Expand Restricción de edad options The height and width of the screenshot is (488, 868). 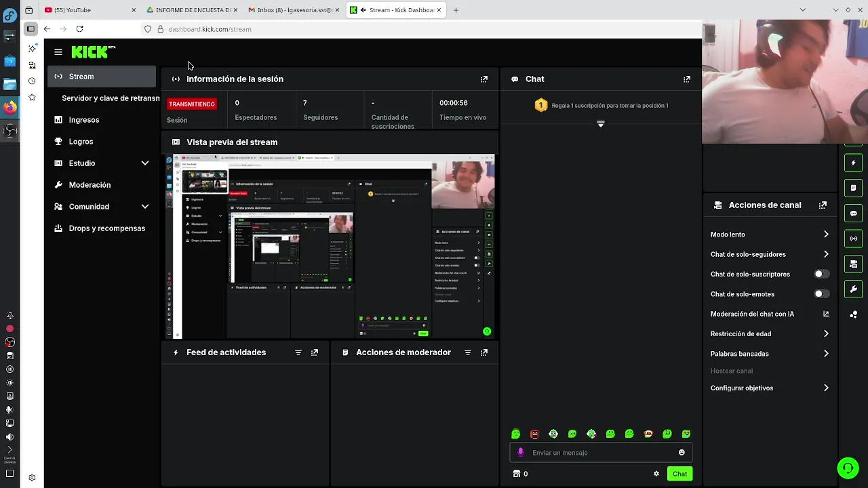826,333
